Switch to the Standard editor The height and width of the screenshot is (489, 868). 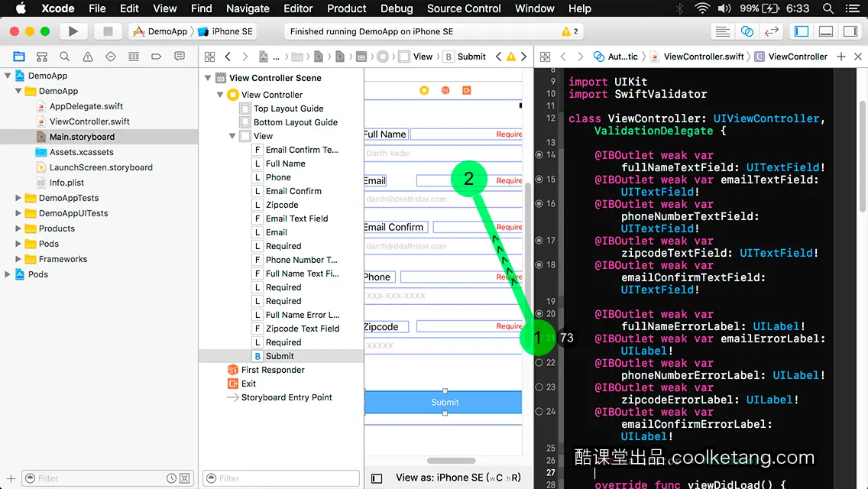click(722, 31)
